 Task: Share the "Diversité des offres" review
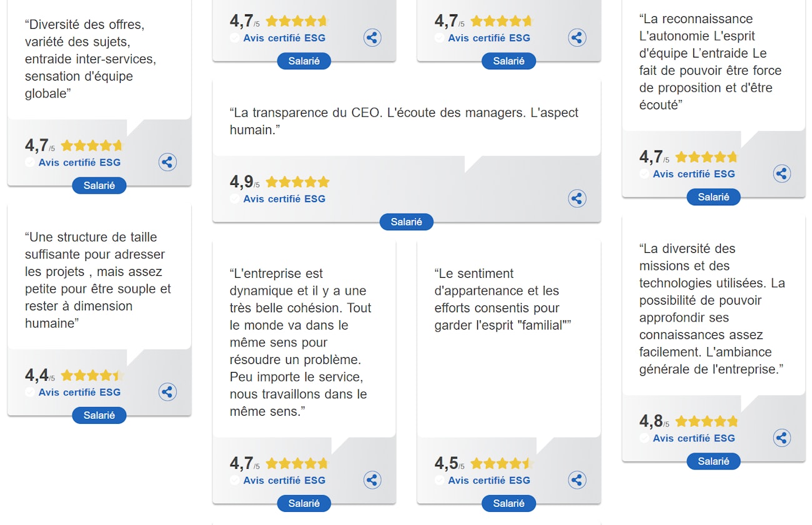coord(167,162)
